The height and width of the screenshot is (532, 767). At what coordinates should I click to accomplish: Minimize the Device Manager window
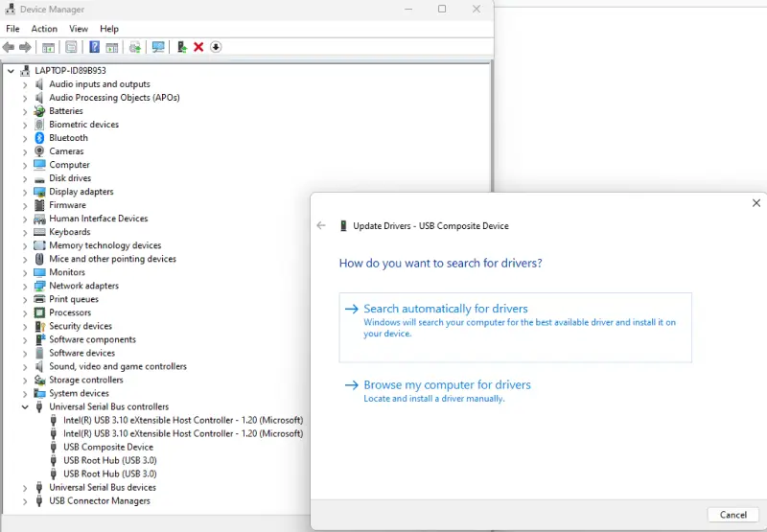[x=408, y=9]
